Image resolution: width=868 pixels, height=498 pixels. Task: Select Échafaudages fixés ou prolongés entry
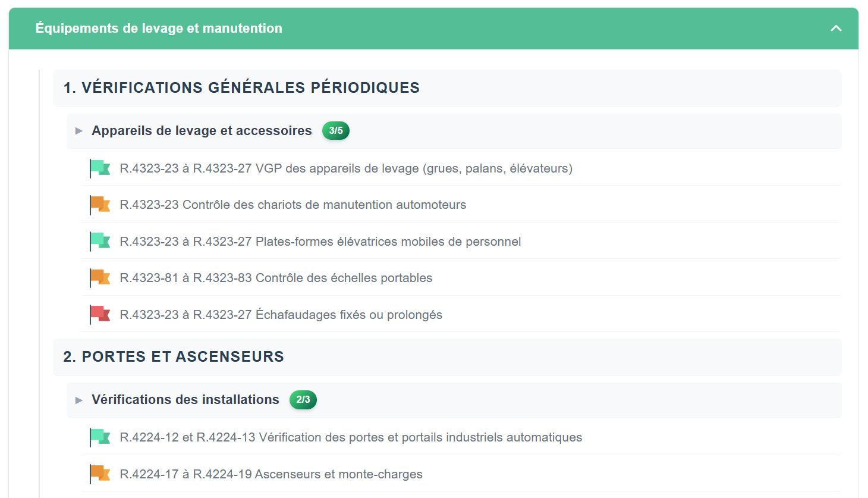[281, 315]
